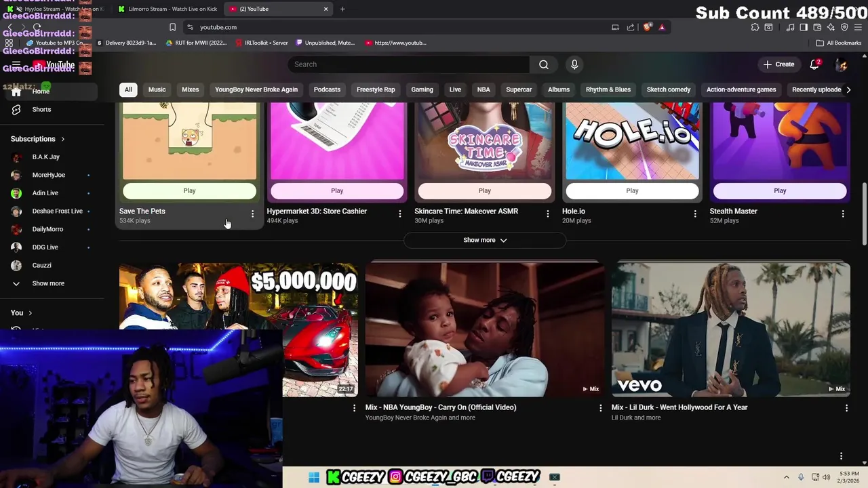
Task: Reload the page with refresh icon
Action: (37, 27)
